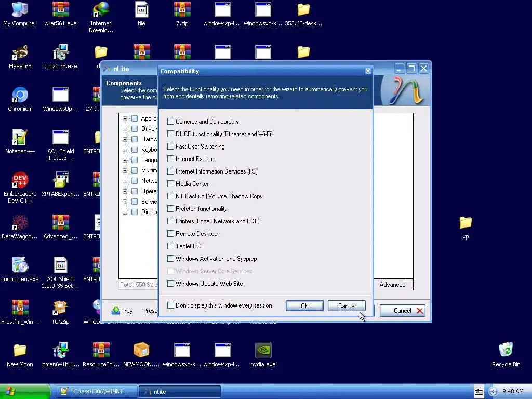Check Don't display this window every session
532x399 pixels.
pos(170,305)
